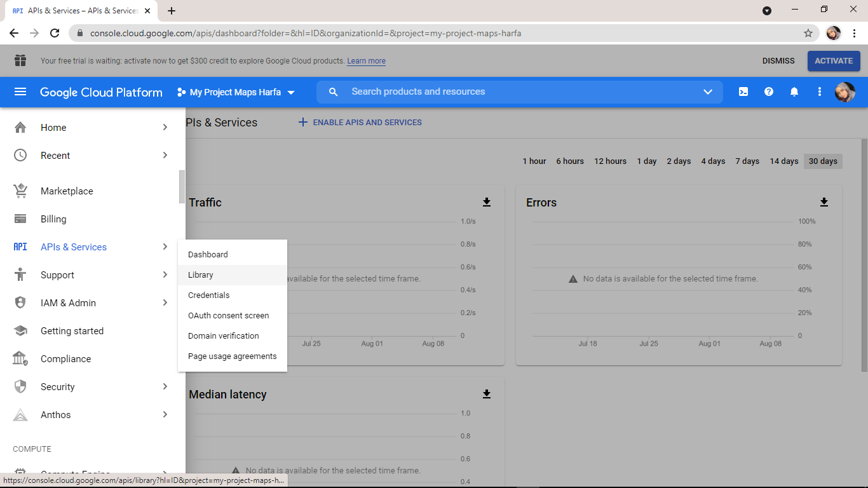
Task: Download the Median latency chart data
Action: pyautogui.click(x=487, y=394)
